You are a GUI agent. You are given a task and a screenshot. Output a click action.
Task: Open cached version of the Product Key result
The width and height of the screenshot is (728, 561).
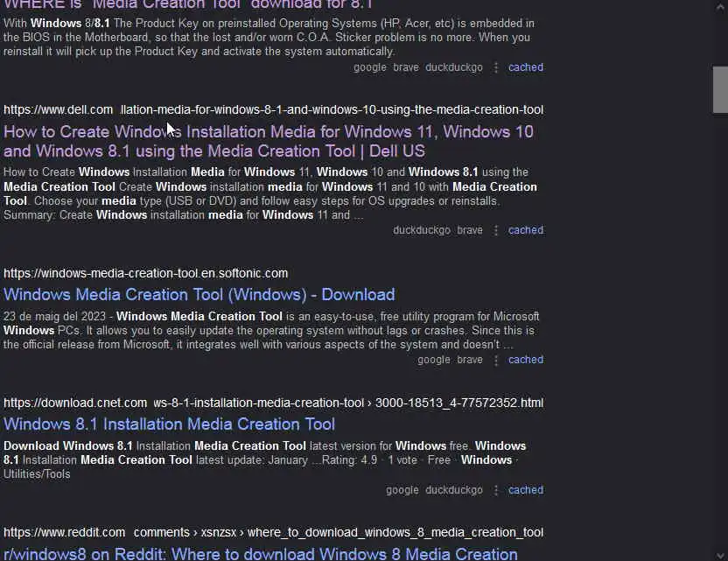click(526, 67)
